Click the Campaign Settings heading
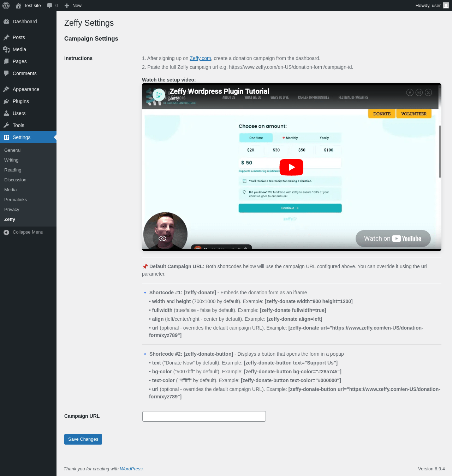The height and width of the screenshot is (476, 452). point(91,38)
